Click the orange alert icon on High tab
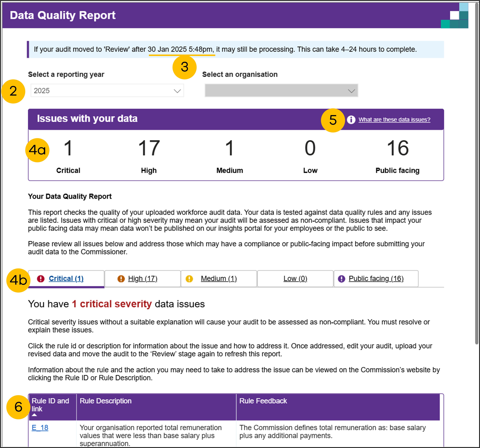The width and height of the screenshot is (480, 448). (x=121, y=279)
